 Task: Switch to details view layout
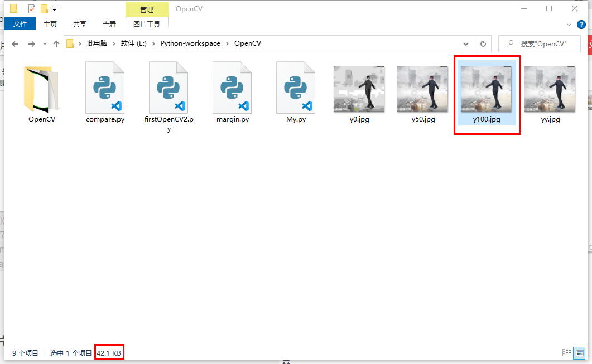tap(567, 353)
